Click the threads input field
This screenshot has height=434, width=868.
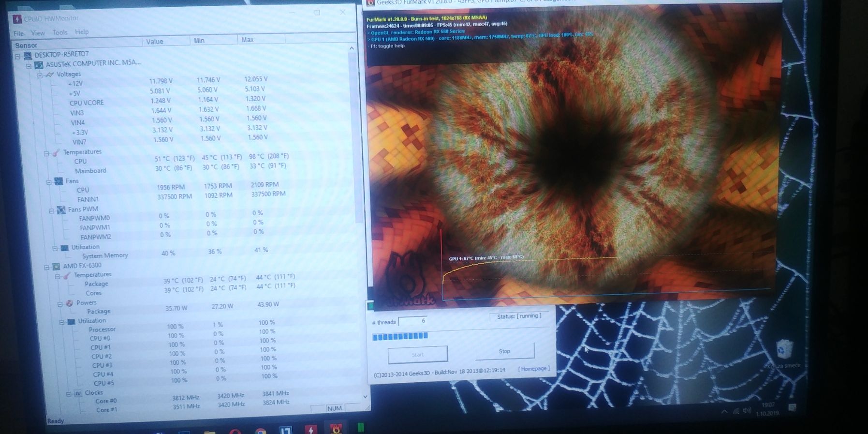click(413, 321)
